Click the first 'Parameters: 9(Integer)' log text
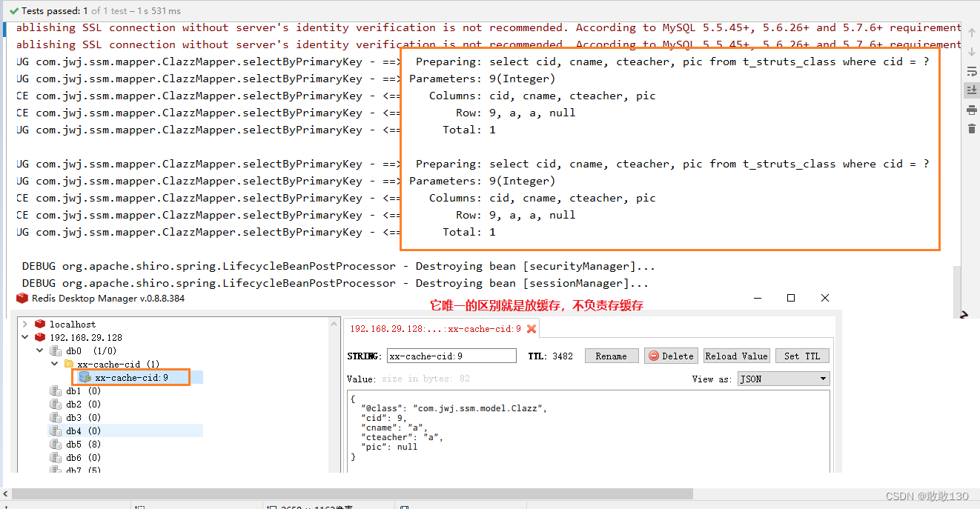The width and height of the screenshot is (980, 509). (x=482, y=79)
